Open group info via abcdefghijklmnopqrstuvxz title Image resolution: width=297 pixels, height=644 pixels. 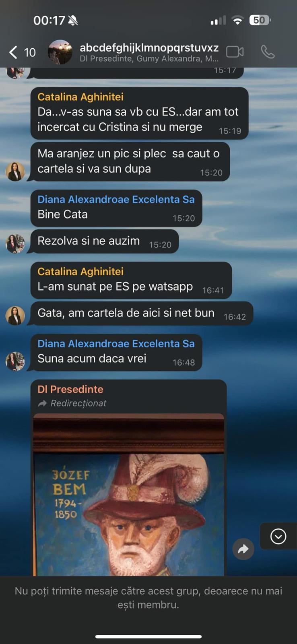pyautogui.click(x=149, y=47)
